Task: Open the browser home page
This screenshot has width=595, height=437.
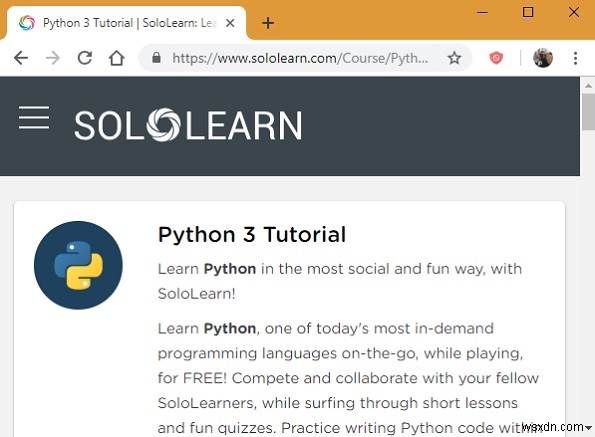Action: pyautogui.click(x=116, y=58)
